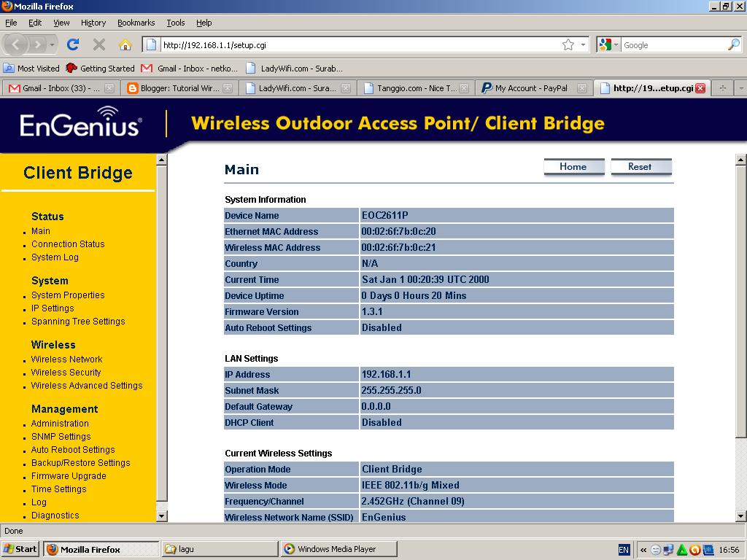The width and height of the screenshot is (747, 560).
Task: Click the Reset button
Action: (640, 167)
